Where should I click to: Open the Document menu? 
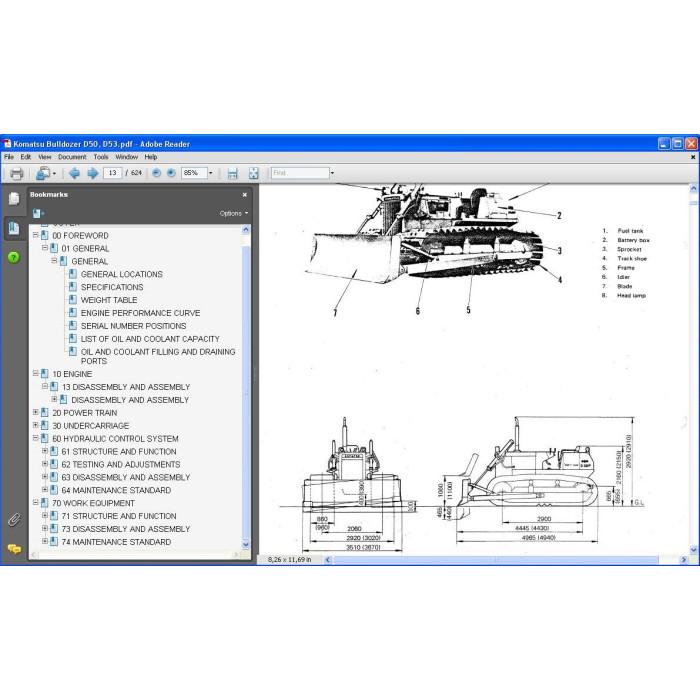point(72,157)
